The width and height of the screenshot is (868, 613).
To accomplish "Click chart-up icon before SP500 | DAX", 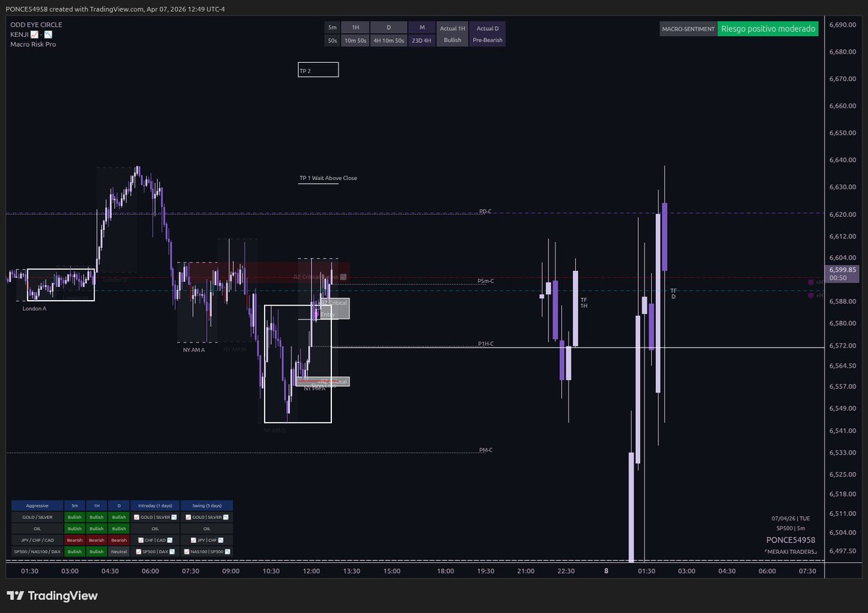I will click(139, 552).
